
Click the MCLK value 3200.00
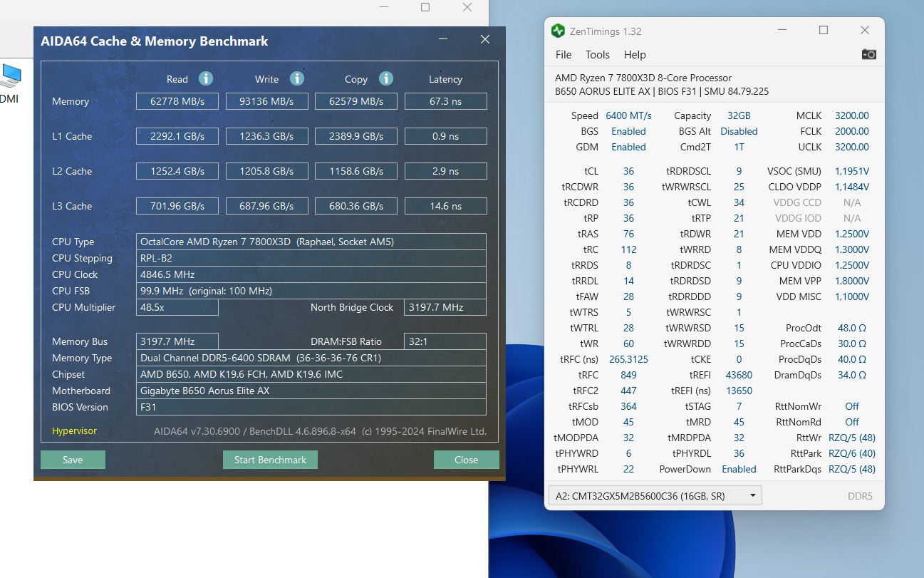852,115
